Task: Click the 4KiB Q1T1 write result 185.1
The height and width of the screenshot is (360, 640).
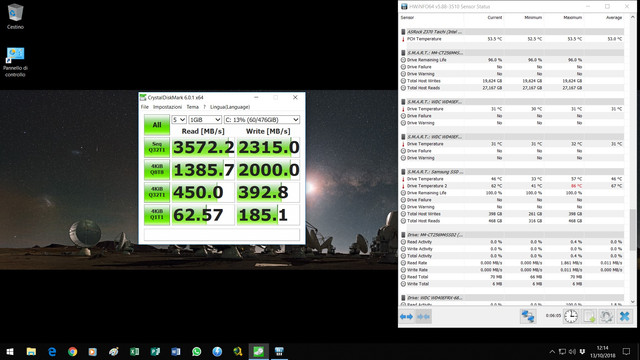Action: (268, 215)
